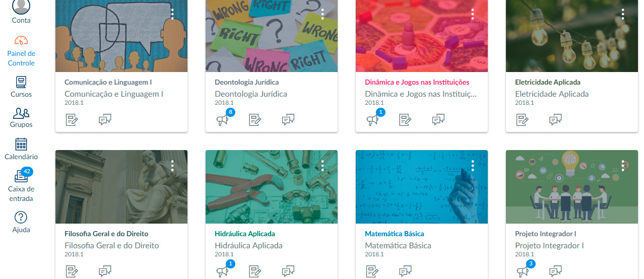Open assignments icon on Matemática Básica card
644x279 pixels.
click(372, 272)
